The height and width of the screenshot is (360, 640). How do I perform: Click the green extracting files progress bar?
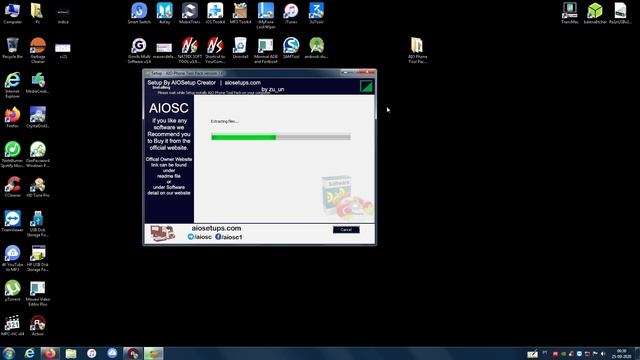pos(281,137)
